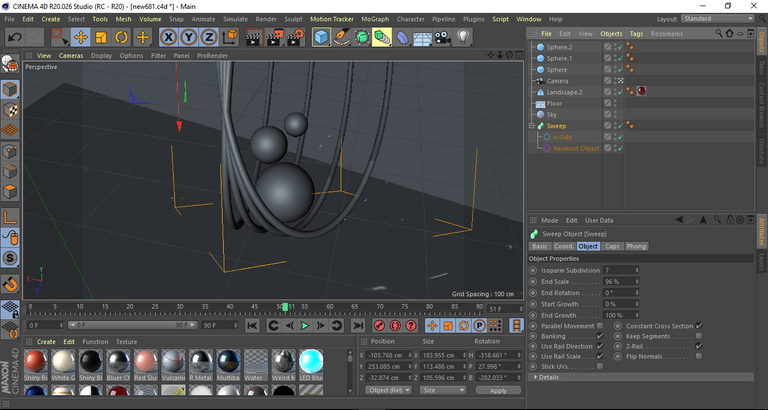Click timeline playhead at frame 51
Image resolution: width=768 pixels, height=410 pixels.
(x=285, y=307)
